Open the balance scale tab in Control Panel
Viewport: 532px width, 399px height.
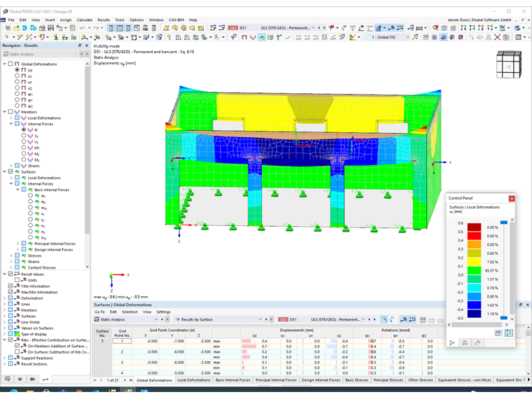coord(465,343)
